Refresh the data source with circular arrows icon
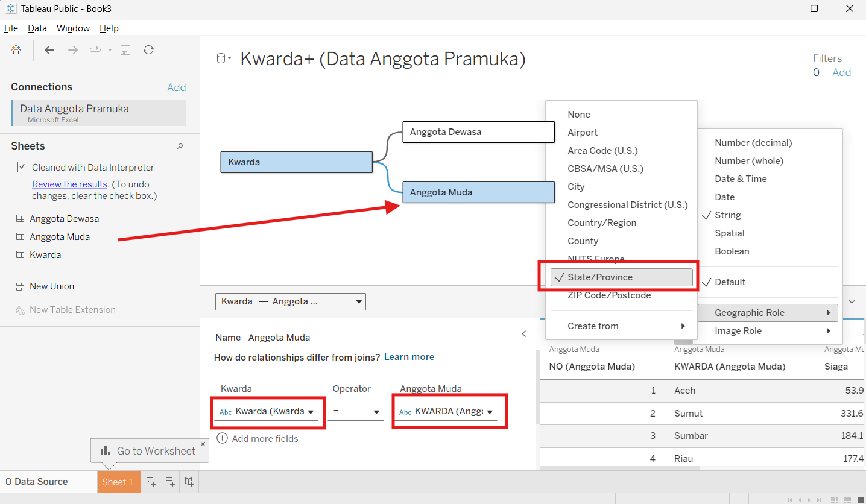 [x=148, y=50]
